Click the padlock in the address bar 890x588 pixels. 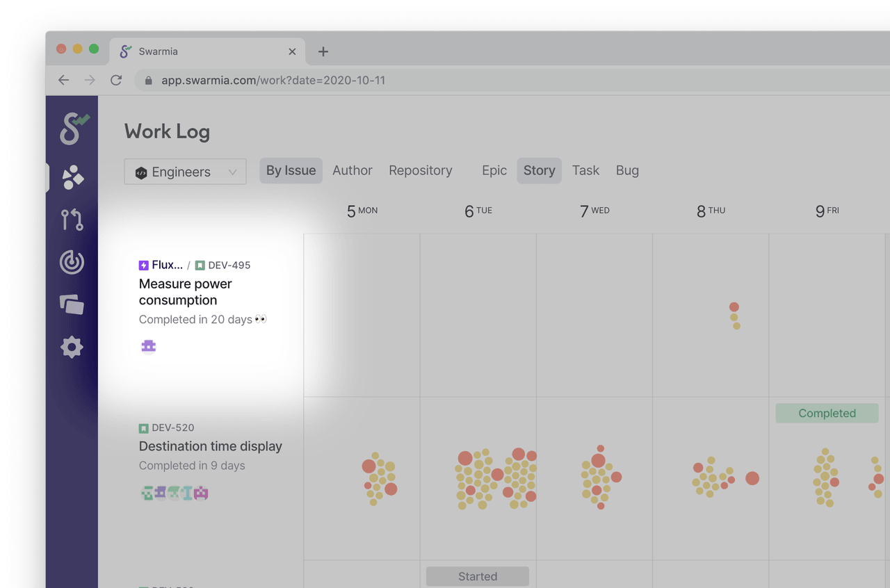[147, 80]
